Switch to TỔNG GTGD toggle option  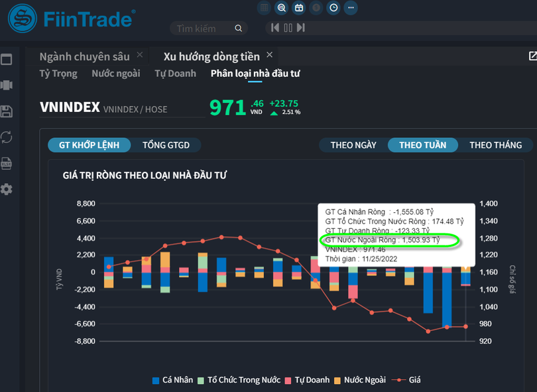pyautogui.click(x=166, y=145)
